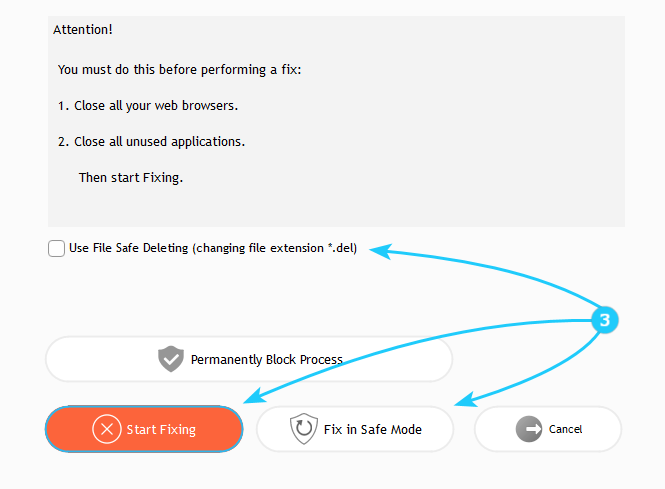Screen dimensions: 665x489
Task: Click the blue number 3 annotation badge
Action: coord(604,320)
